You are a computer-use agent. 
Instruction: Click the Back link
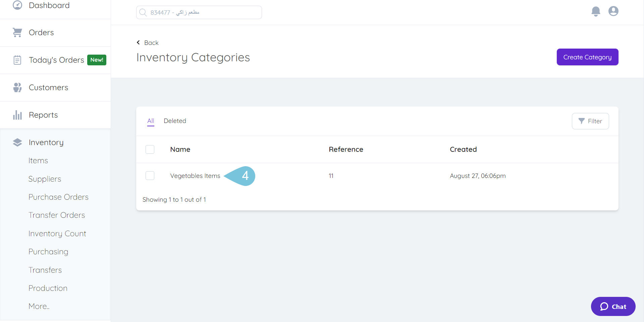coord(148,43)
